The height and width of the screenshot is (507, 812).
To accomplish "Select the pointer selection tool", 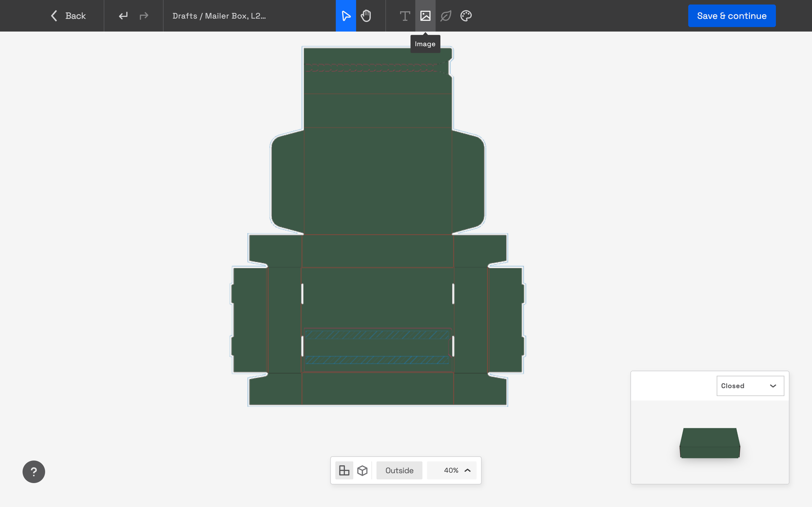I will point(346,16).
